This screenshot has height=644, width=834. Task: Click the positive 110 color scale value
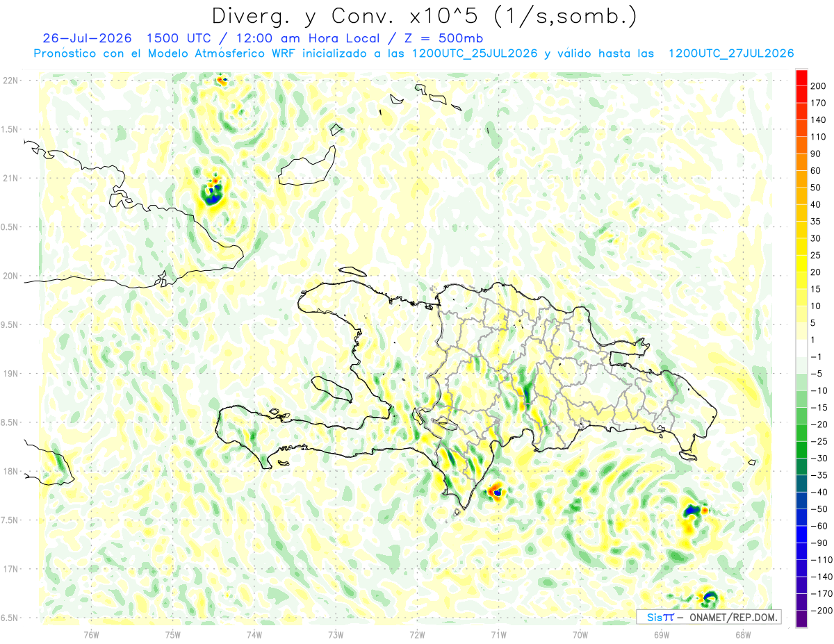click(x=818, y=137)
